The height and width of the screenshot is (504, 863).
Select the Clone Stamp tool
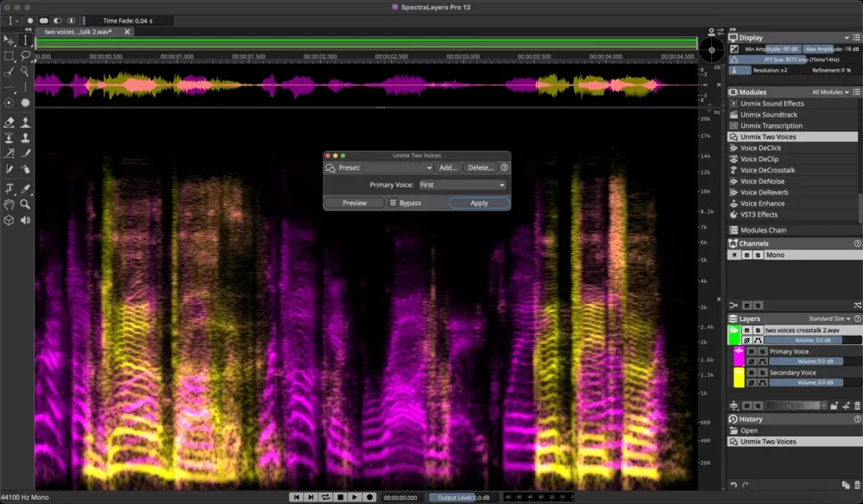(x=25, y=137)
